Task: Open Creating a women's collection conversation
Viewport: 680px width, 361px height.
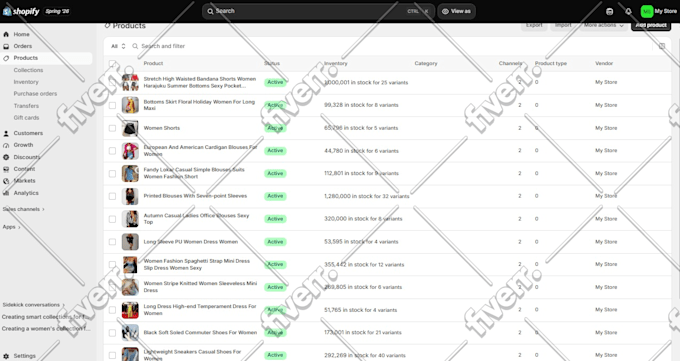Action: coord(46,329)
